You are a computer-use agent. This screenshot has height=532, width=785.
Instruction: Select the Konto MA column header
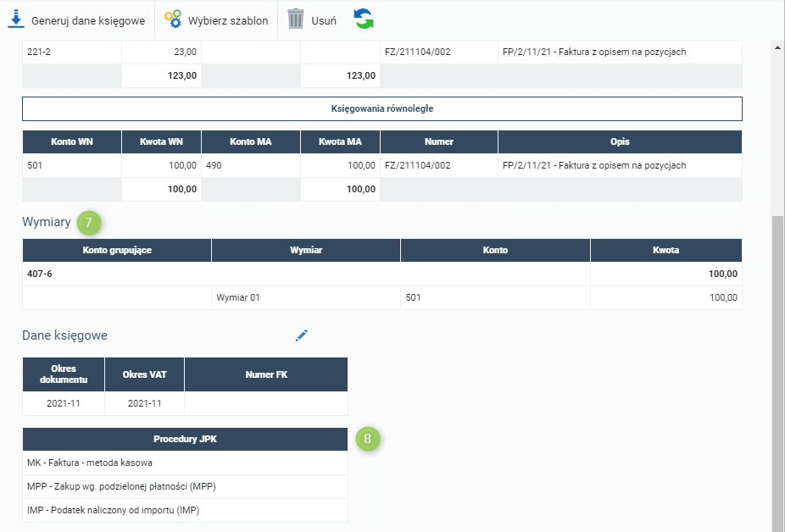point(251,141)
